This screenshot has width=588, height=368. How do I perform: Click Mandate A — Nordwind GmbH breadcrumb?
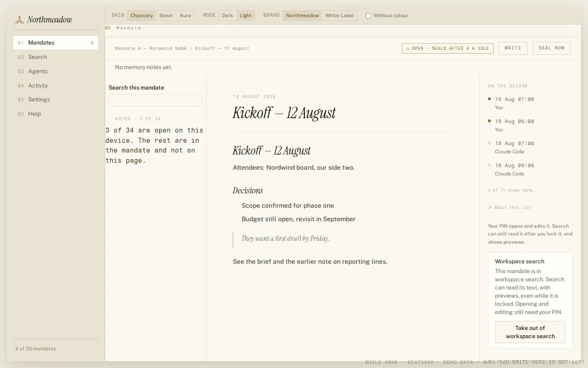point(151,48)
